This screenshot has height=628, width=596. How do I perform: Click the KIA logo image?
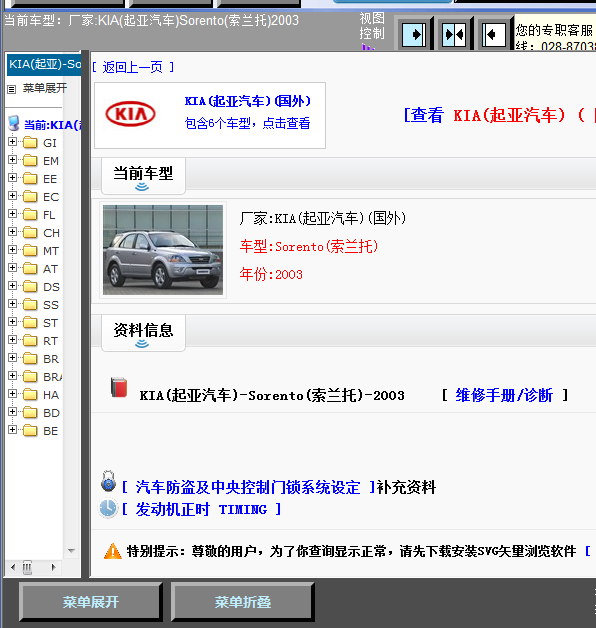point(130,114)
